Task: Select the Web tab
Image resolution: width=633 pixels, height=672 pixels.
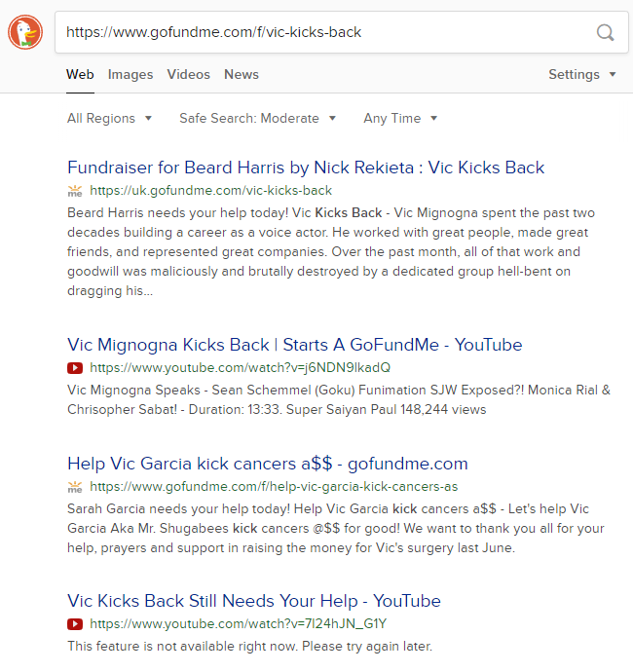Action: pos(80,75)
